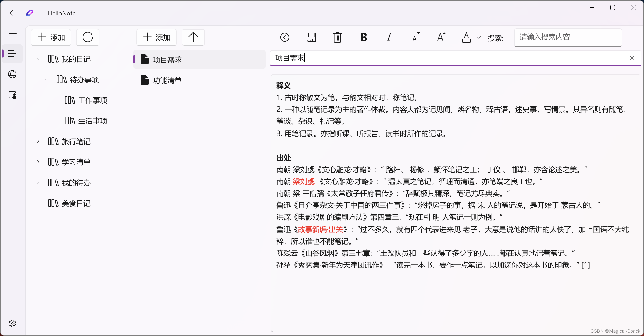644x336 pixels.
Task: Click the upward arrow button above notes
Action: click(x=193, y=37)
